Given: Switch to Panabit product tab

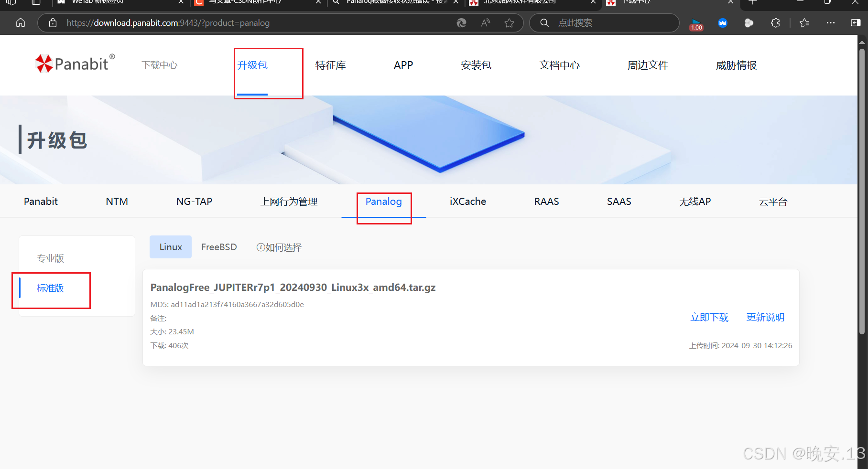Looking at the screenshot, I should [x=41, y=201].
